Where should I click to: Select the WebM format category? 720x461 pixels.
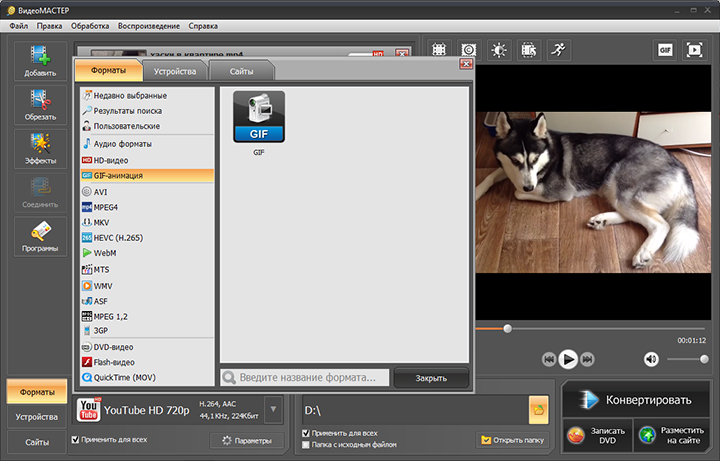pyautogui.click(x=147, y=253)
